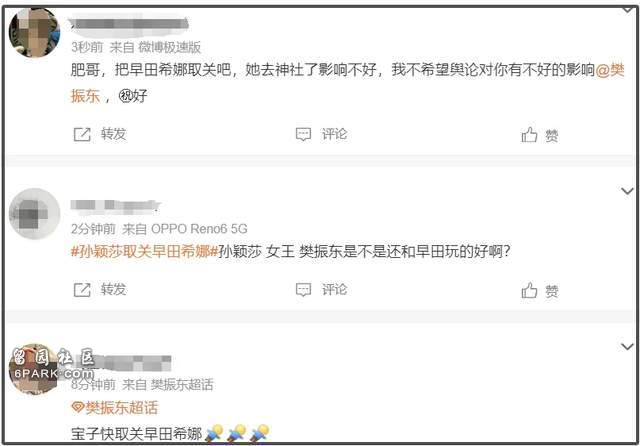Expand the chevron menu on the third post
This screenshot has height=446, width=640.
click(x=627, y=346)
